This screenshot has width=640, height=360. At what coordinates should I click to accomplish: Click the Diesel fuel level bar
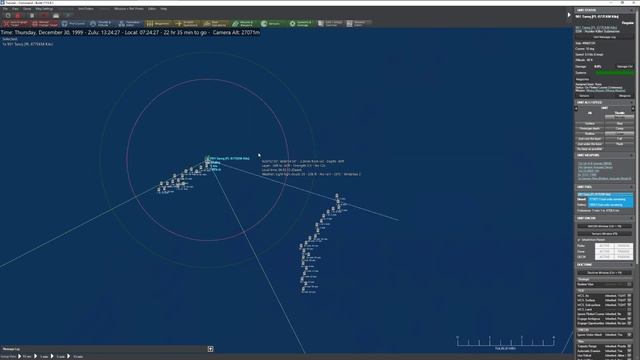[x=611, y=199]
